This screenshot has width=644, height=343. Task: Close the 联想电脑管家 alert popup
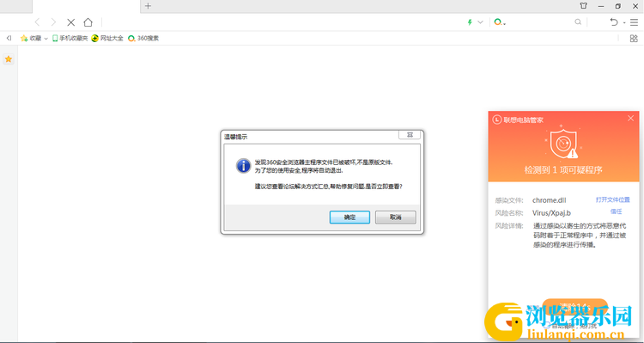[x=630, y=119]
